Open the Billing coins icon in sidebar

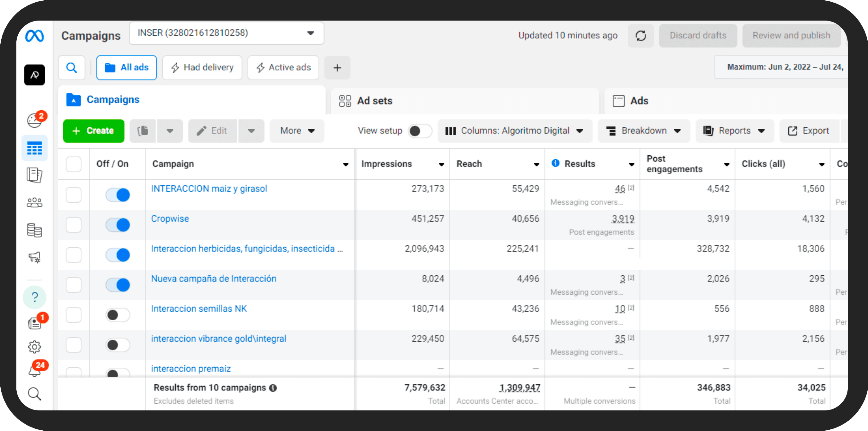tap(34, 231)
